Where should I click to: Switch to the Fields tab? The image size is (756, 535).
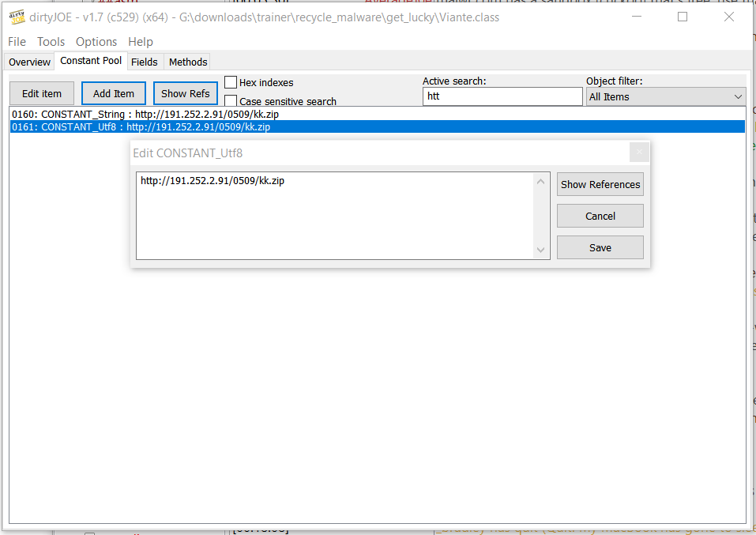coord(145,62)
